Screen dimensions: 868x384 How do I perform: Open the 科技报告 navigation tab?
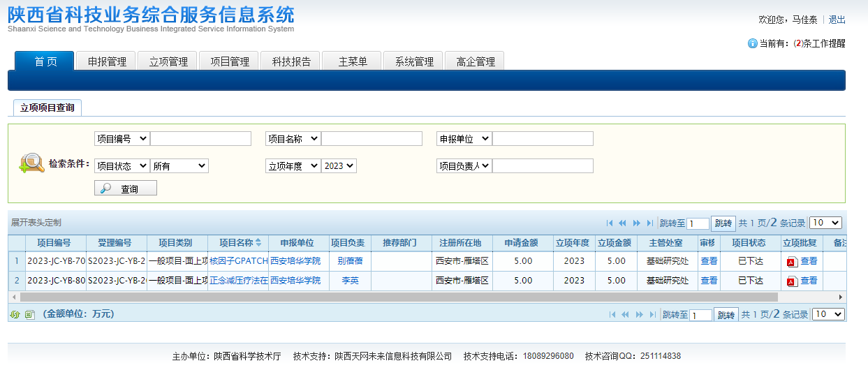[291, 61]
